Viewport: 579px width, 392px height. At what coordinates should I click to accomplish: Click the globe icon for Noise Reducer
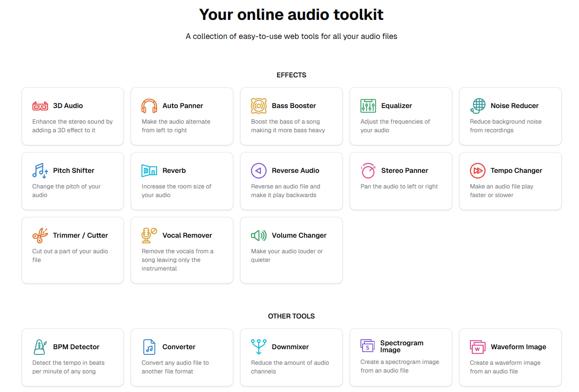(478, 106)
